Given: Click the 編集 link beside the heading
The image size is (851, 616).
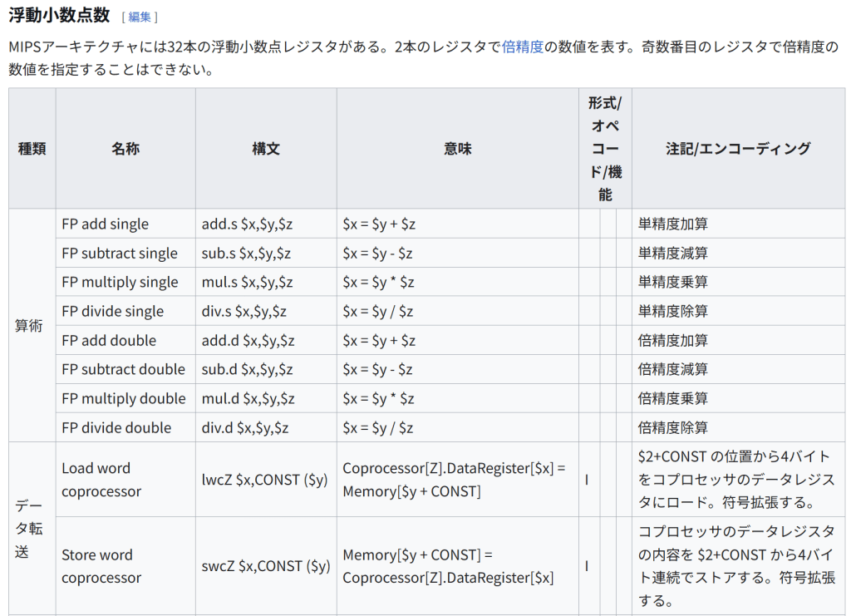Looking at the screenshot, I should click(139, 17).
